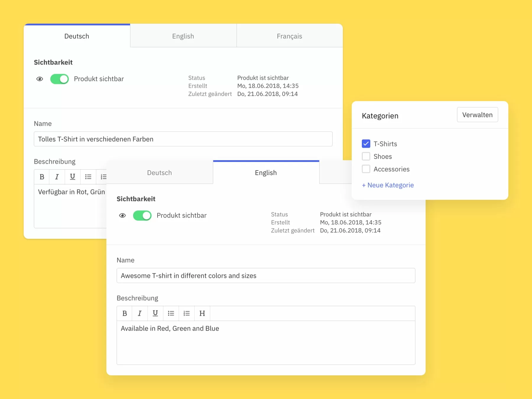
Task: Click the + Neue Kategorie link
Action: (388, 185)
